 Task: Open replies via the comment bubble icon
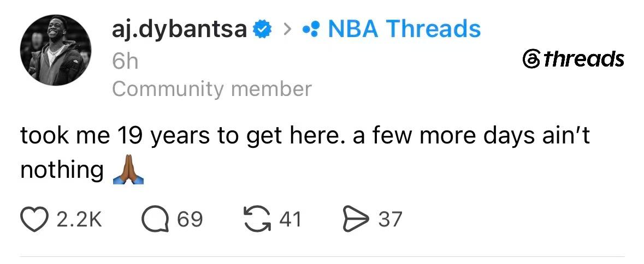[155, 220]
